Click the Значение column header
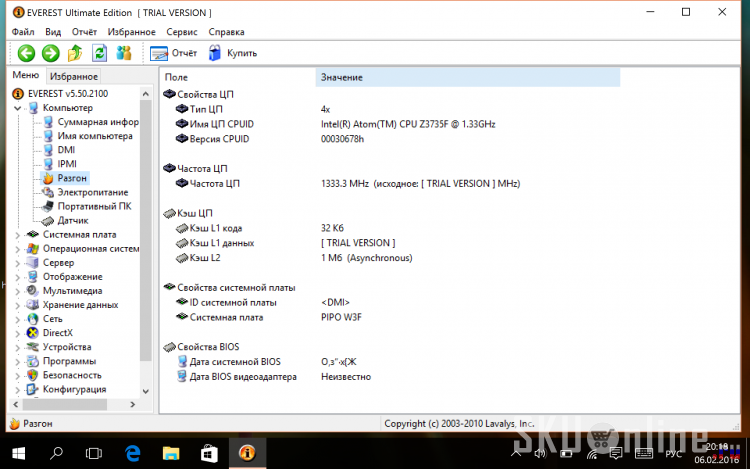750x469 pixels. coord(468,77)
